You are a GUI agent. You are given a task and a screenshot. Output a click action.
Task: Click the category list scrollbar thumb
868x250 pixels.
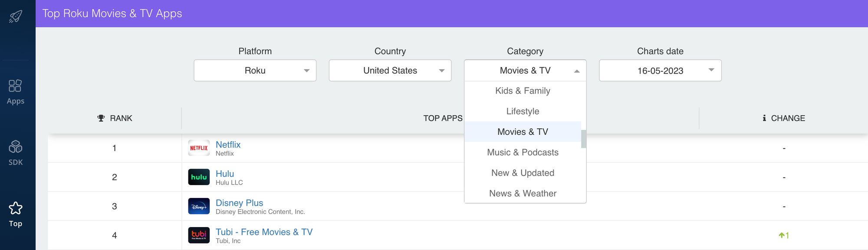[x=584, y=139]
